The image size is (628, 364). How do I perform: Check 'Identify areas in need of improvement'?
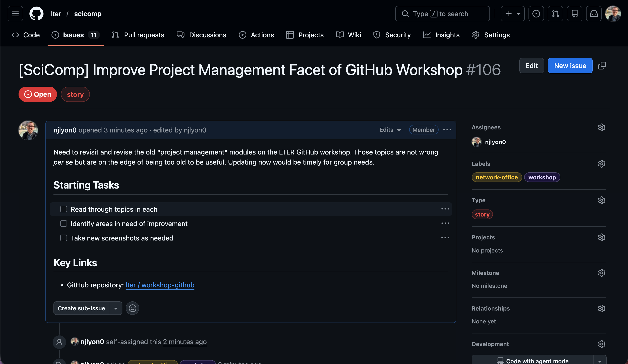coord(63,223)
